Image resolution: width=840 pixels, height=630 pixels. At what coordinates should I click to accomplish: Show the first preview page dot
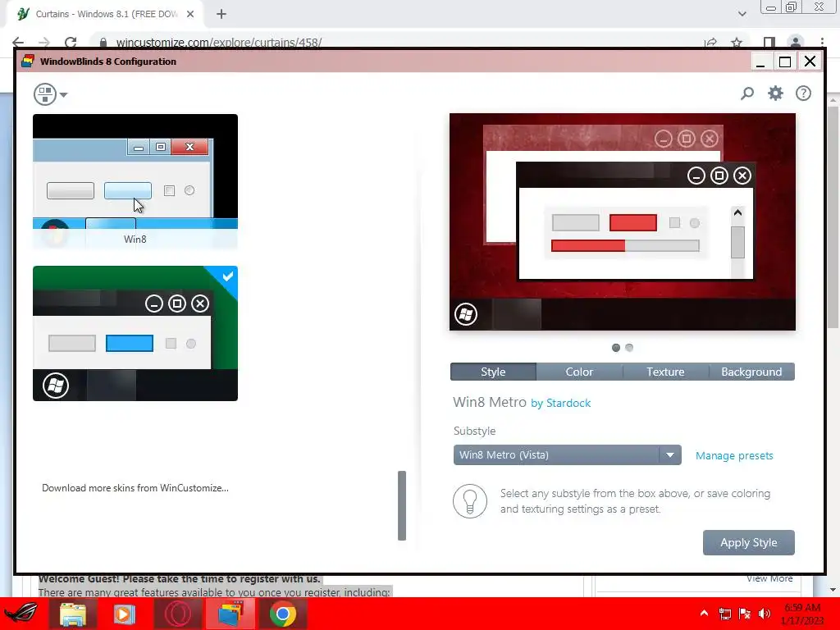click(616, 348)
